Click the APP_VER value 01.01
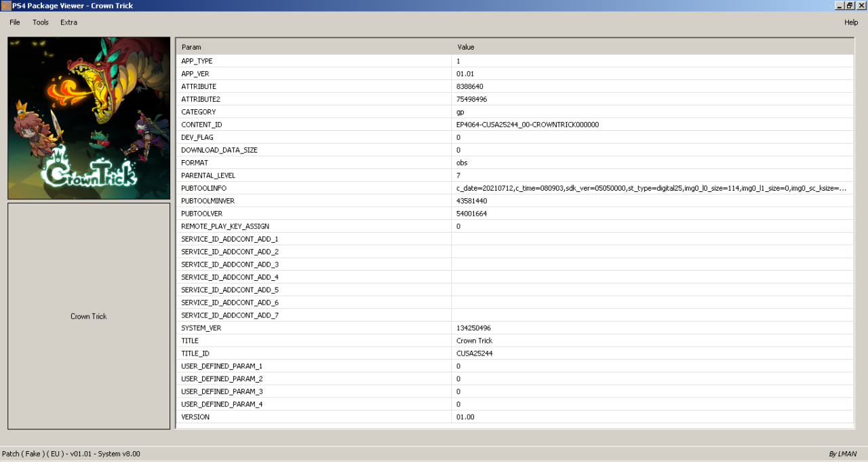868x462 pixels. tap(465, 74)
